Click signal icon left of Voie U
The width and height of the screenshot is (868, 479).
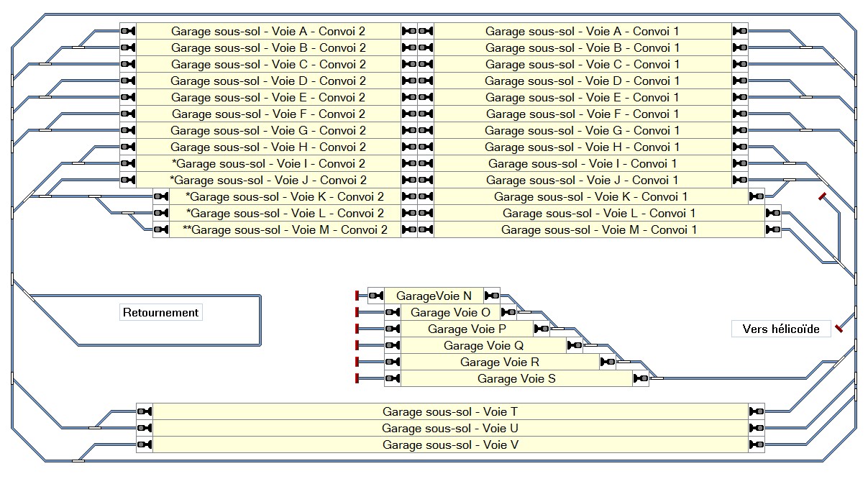click(145, 428)
